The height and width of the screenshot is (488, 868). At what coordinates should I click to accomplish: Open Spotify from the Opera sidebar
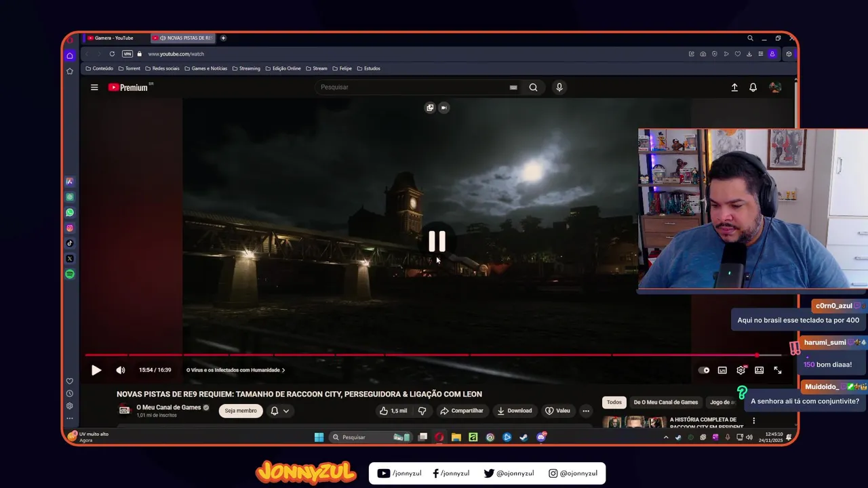[70, 274]
